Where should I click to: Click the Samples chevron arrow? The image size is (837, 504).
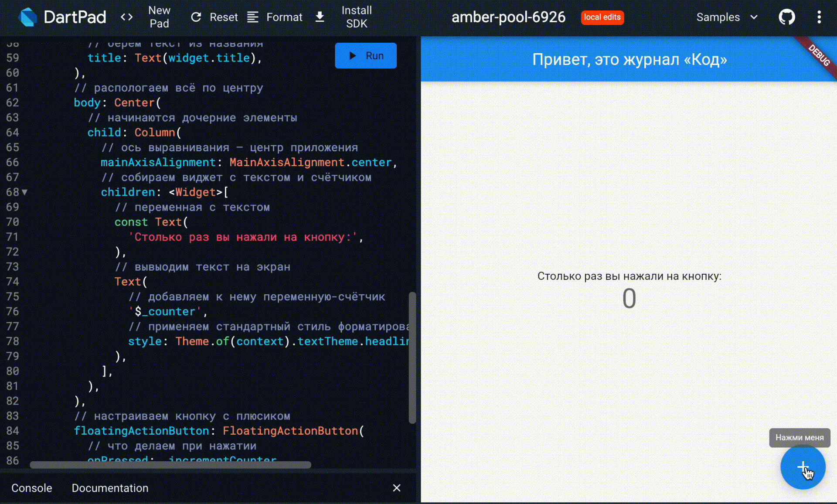pos(754,17)
